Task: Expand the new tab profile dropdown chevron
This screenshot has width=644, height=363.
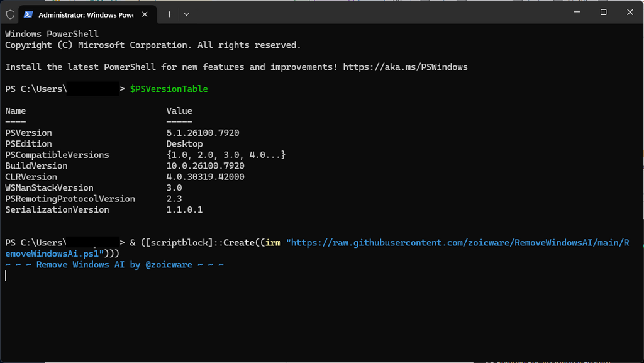Action: [187, 14]
